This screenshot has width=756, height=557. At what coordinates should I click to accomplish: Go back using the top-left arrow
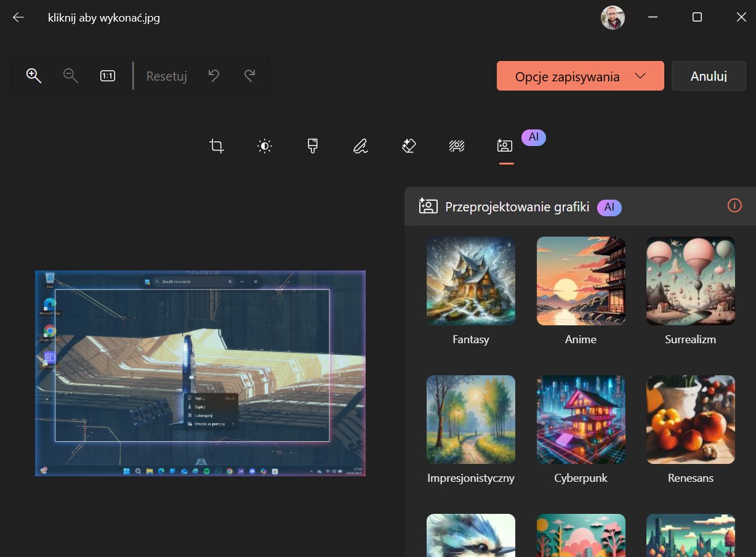[18, 17]
